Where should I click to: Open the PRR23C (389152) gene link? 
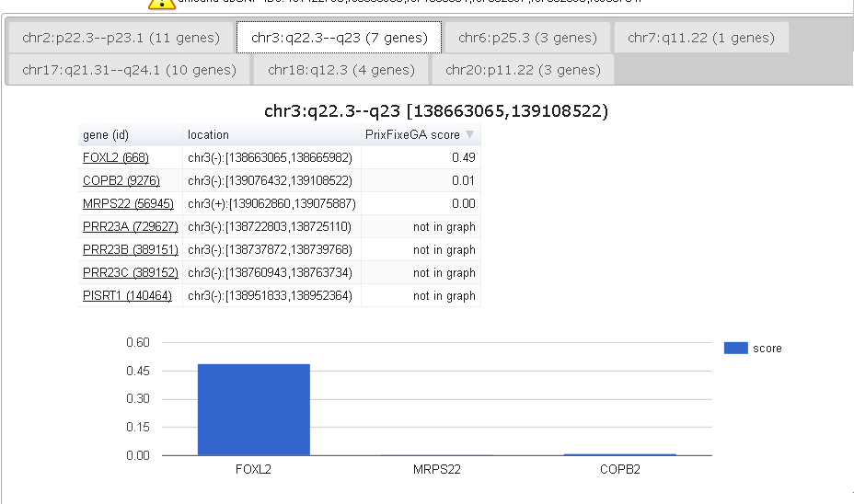130,273
